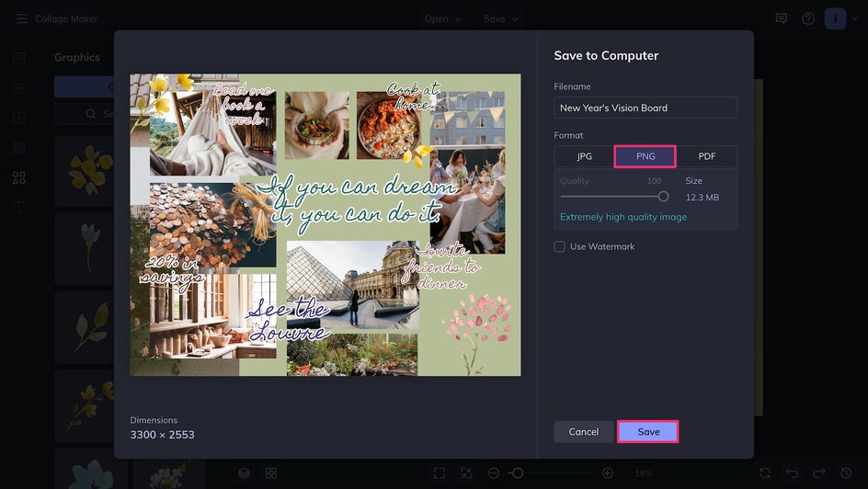Click the help question mark icon

pyautogui.click(x=808, y=18)
